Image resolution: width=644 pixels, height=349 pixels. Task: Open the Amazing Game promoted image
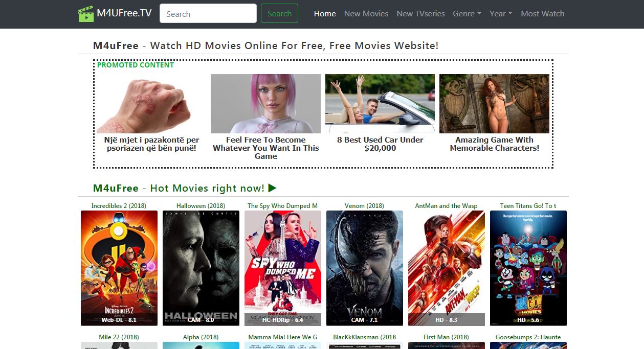coord(494,104)
